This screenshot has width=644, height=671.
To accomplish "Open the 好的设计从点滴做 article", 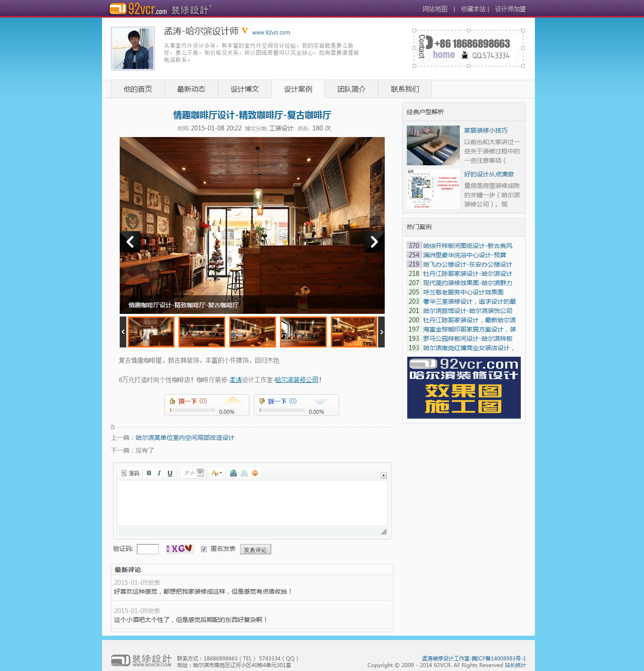I will (489, 174).
